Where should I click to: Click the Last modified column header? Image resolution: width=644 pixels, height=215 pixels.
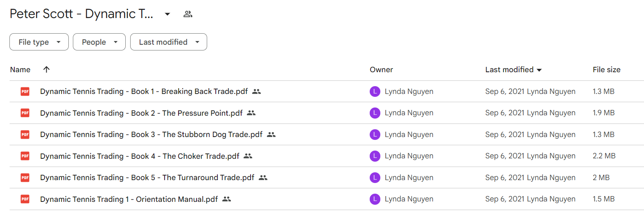[509, 70]
